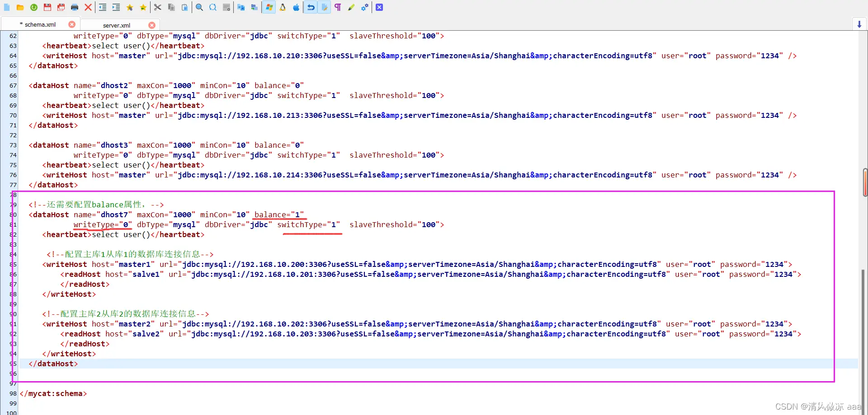Increase line indent
Screen dimensions: 868x415
point(116,7)
